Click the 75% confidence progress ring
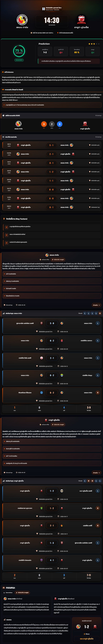 [19, 51]
